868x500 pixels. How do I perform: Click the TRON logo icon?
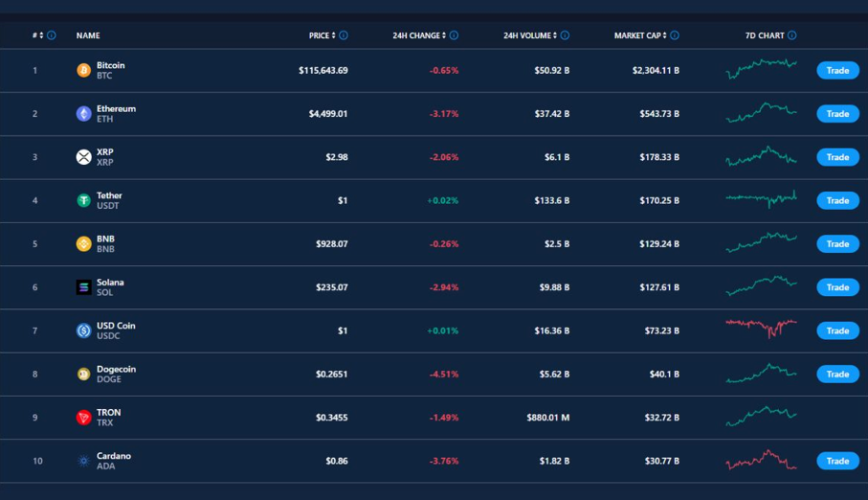[83, 418]
